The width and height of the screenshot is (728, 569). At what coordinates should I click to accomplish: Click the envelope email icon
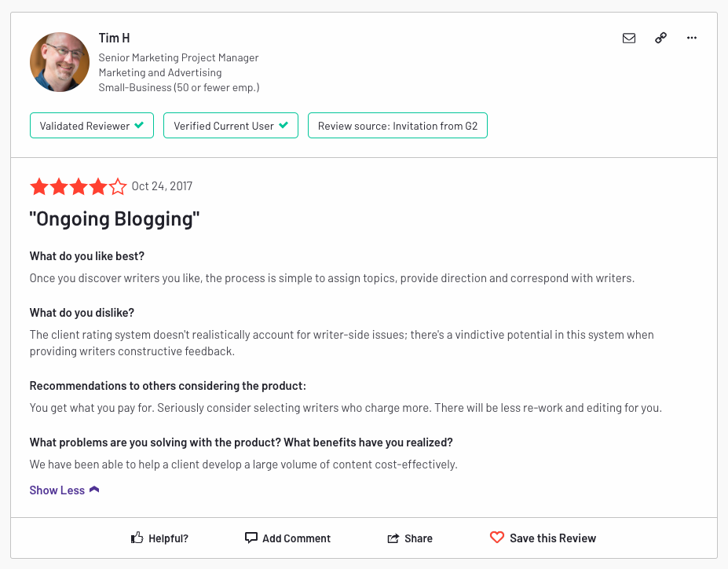(x=628, y=38)
